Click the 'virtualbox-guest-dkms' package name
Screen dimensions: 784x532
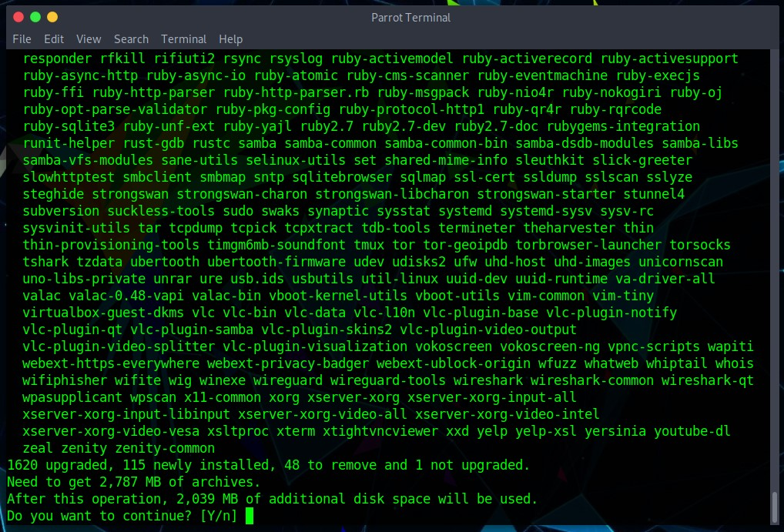[x=103, y=313]
